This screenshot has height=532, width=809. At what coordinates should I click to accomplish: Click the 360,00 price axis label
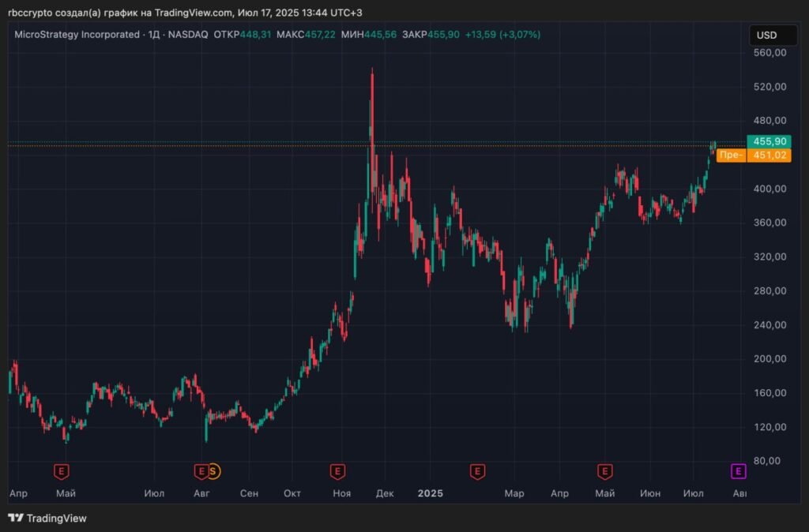(x=769, y=223)
